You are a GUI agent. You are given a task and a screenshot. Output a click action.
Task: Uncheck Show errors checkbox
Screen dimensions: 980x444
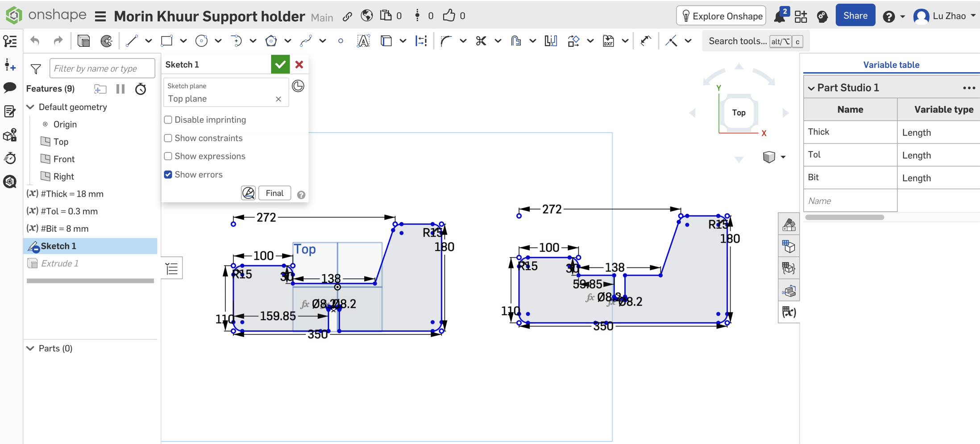click(168, 174)
